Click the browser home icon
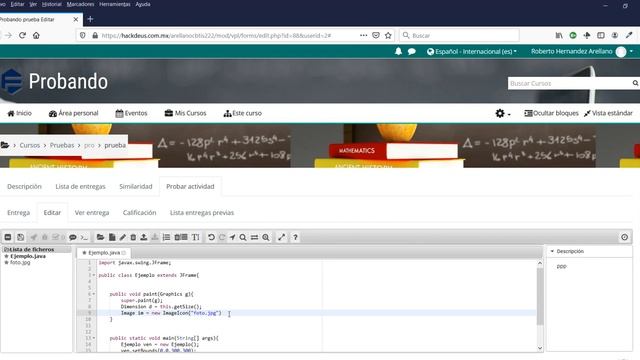Screen dimensions: 640x360 pyautogui.click(x=36, y=36)
